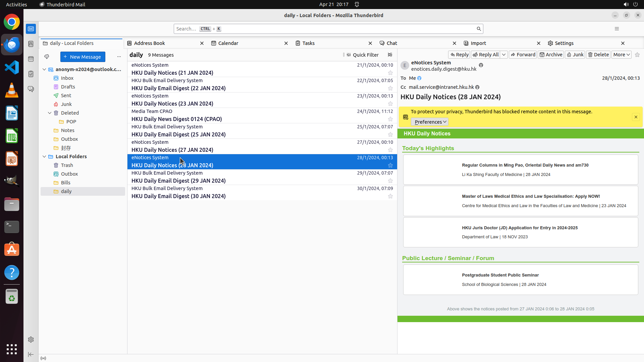Open Reply All dropdown arrow

point(504,55)
